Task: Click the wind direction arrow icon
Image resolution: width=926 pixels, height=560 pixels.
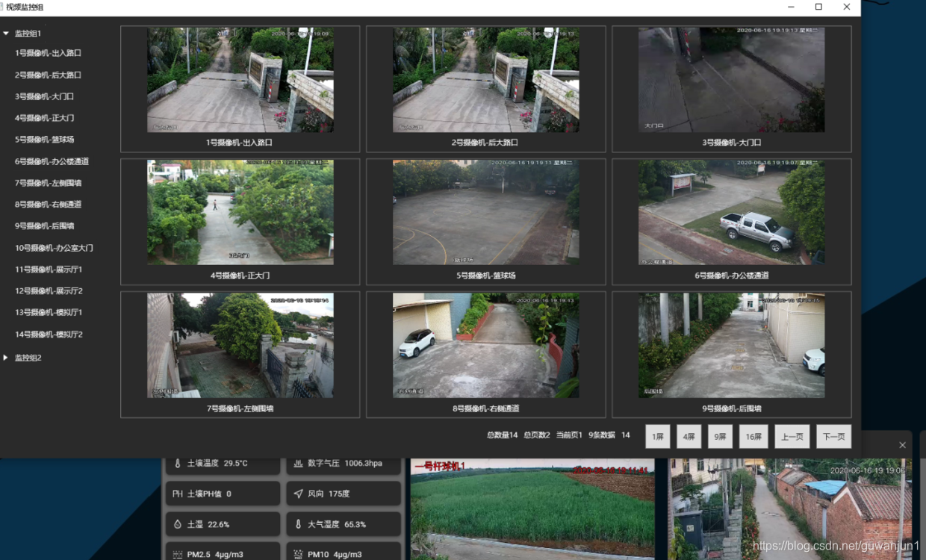Action: coord(298,494)
